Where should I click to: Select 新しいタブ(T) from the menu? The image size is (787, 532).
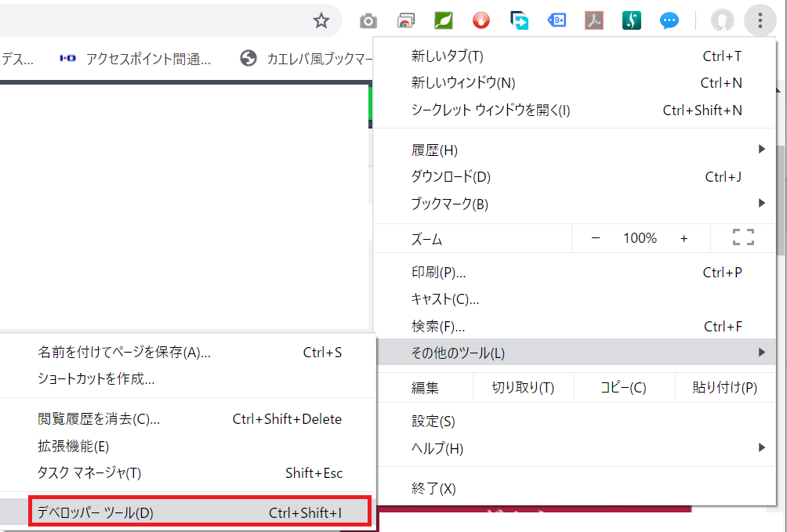pos(575,56)
